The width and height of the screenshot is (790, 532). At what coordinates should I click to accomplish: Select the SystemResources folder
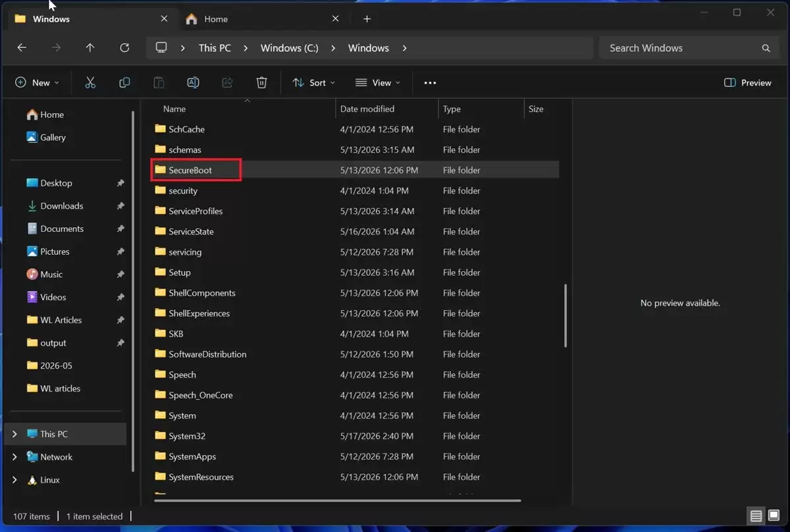[355, 477]
